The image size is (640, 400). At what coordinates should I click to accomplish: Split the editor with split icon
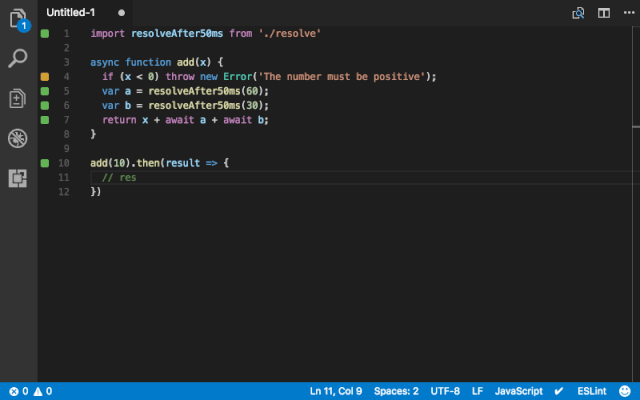tap(604, 13)
